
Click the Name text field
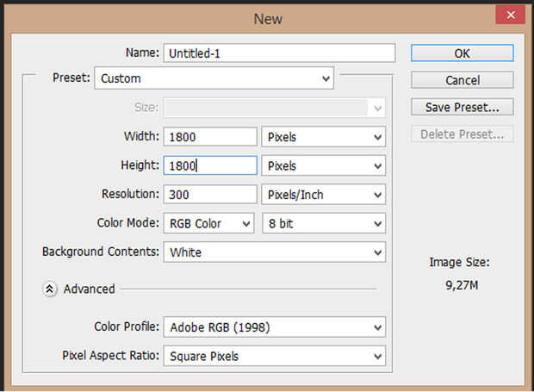click(279, 53)
